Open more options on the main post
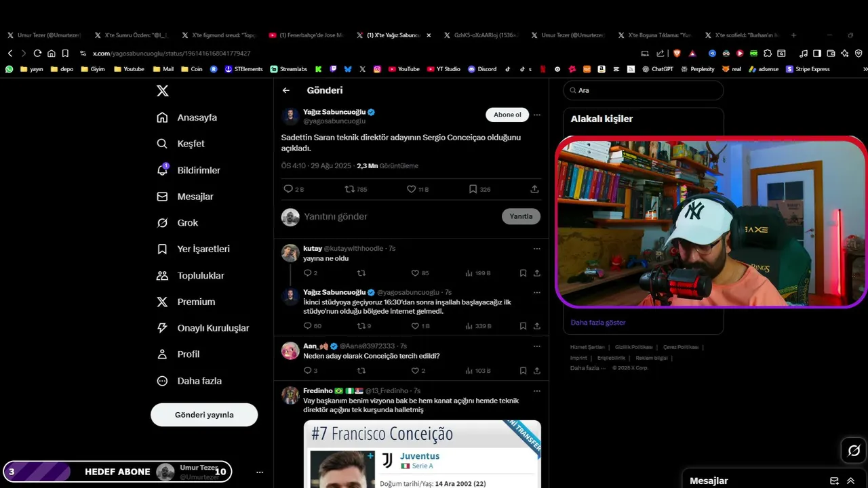Image resolution: width=868 pixels, height=488 pixels. [x=536, y=115]
